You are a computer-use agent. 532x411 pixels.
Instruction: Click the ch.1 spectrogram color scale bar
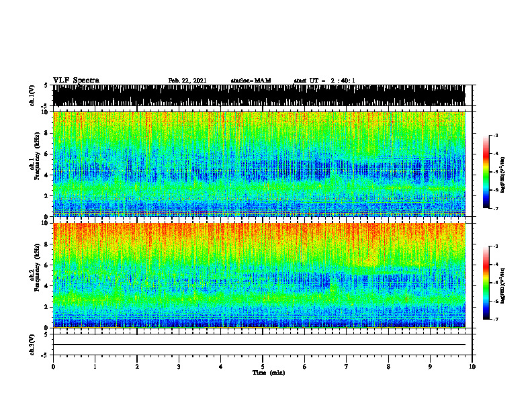coord(486,172)
